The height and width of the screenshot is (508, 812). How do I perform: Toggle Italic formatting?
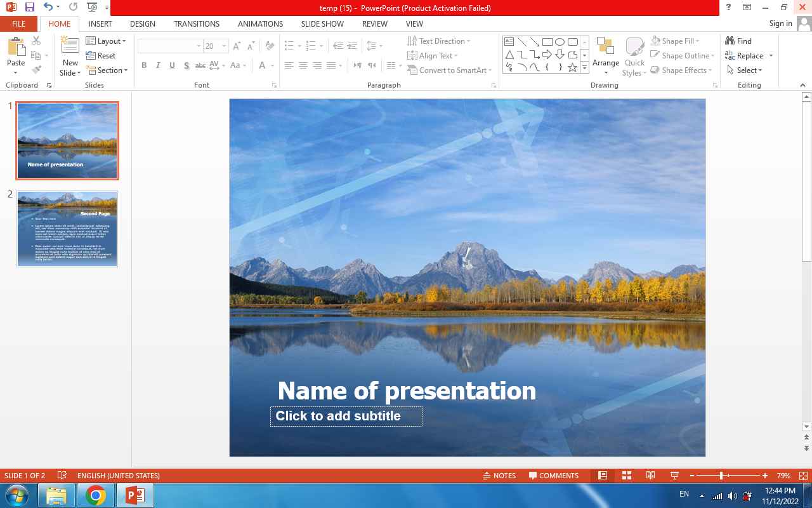tap(158, 65)
